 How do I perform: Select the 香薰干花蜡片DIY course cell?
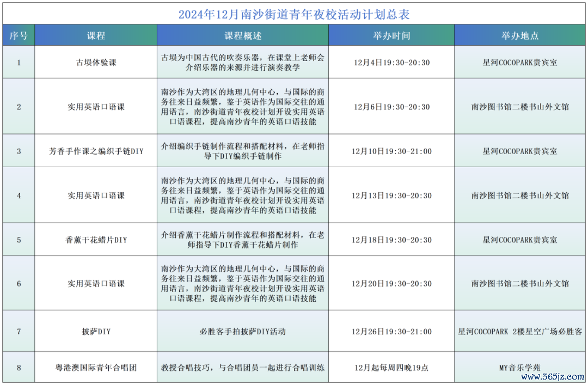click(x=96, y=240)
